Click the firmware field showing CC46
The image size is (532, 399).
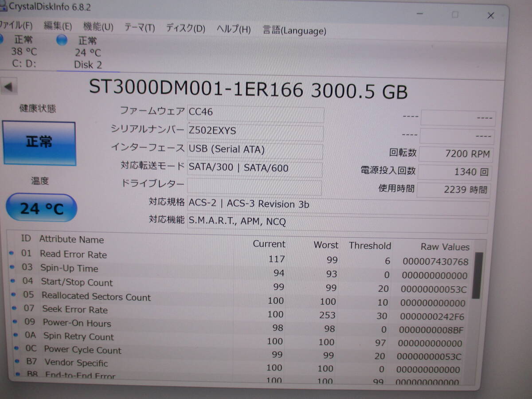coord(256,113)
